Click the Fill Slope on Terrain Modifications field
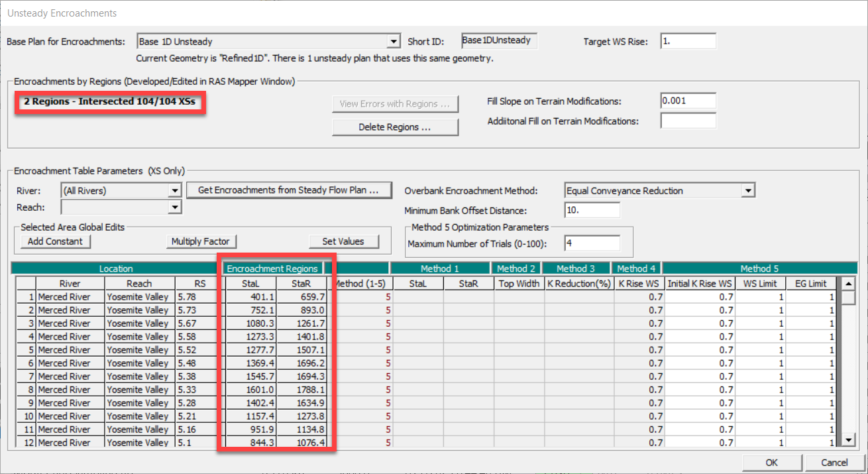Image resolution: width=868 pixels, height=474 pixels. tap(687, 101)
